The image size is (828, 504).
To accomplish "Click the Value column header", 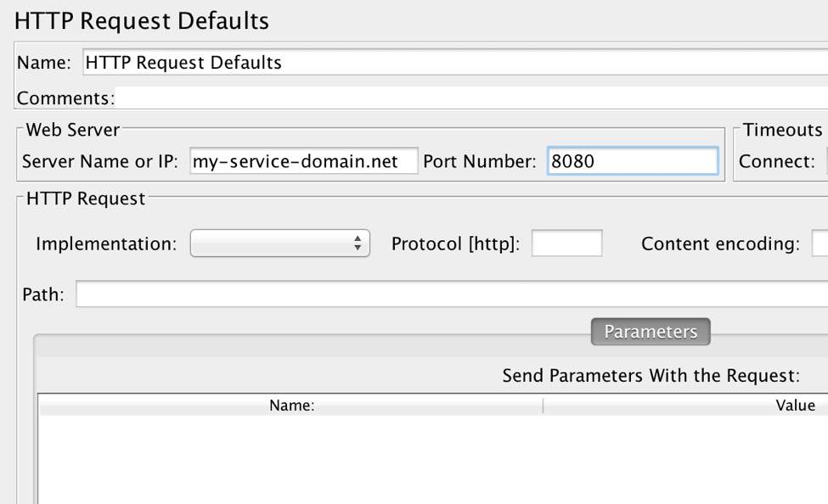I will pyautogui.click(x=795, y=406).
